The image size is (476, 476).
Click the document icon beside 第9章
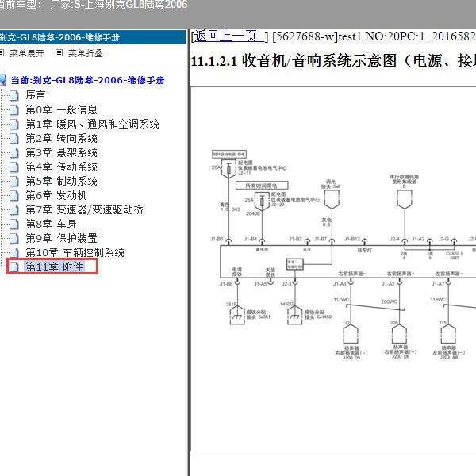pyautogui.click(x=13, y=238)
